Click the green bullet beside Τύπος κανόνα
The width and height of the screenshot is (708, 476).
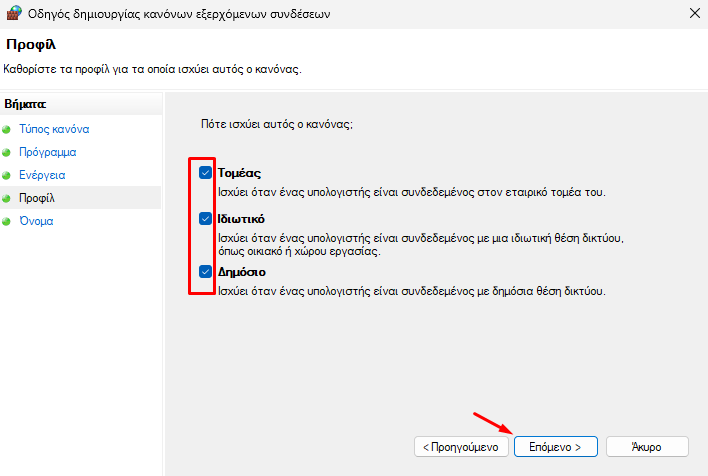tap(6, 130)
